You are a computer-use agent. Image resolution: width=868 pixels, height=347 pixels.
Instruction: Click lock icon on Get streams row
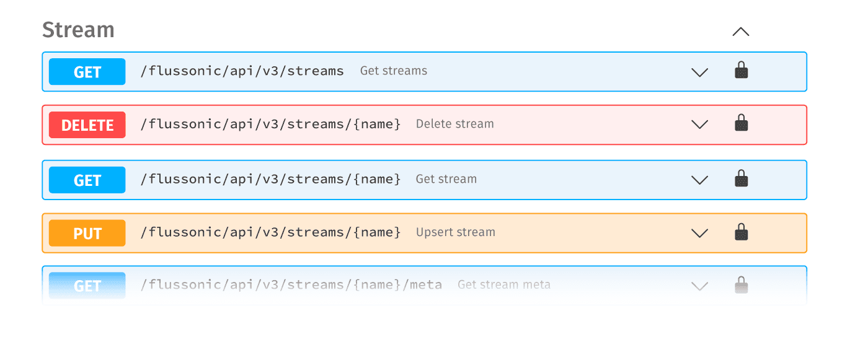742,71
